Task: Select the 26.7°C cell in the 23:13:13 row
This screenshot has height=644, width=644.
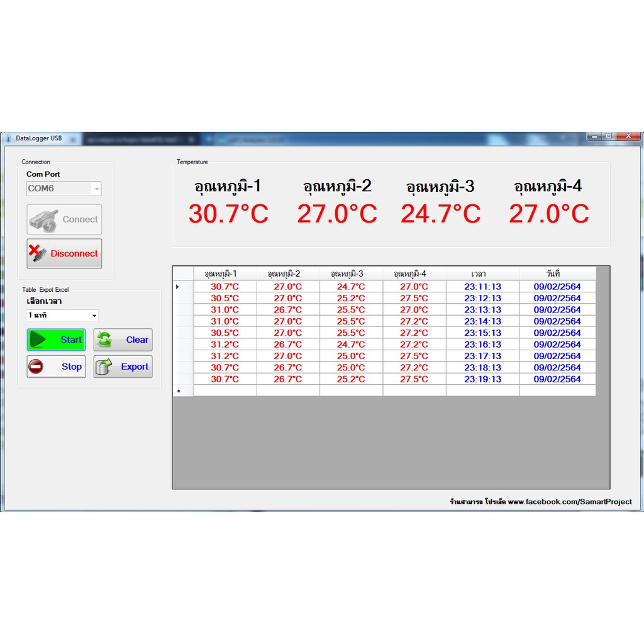Action: tap(288, 309)
